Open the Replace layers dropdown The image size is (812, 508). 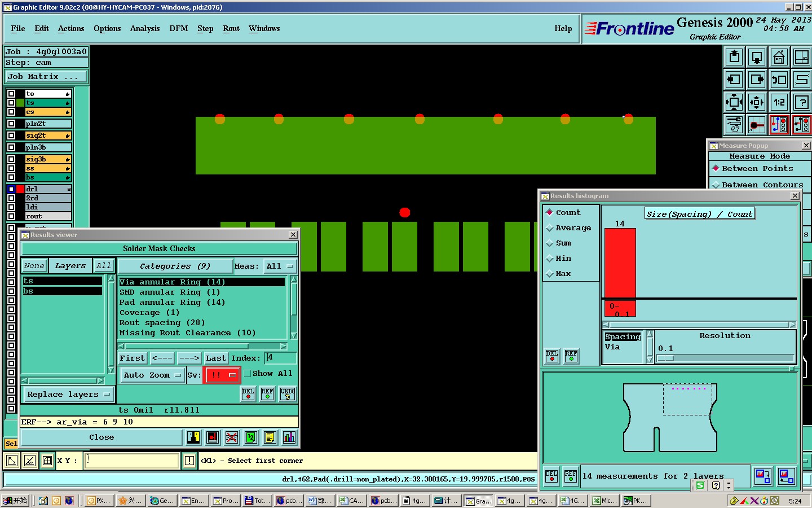[x=68, y=395]
